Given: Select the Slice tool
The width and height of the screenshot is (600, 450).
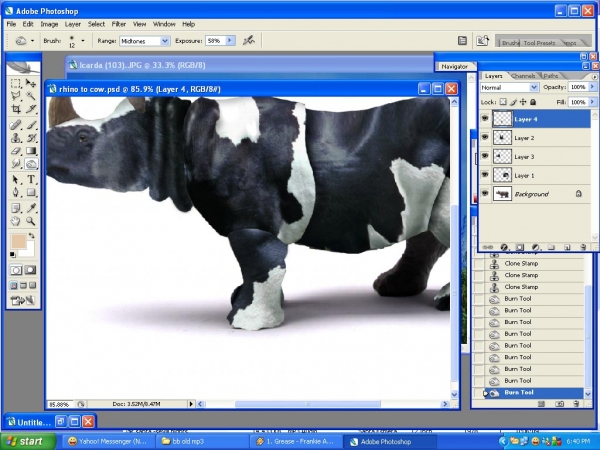Looking at the screenshot, I should 31,109.
